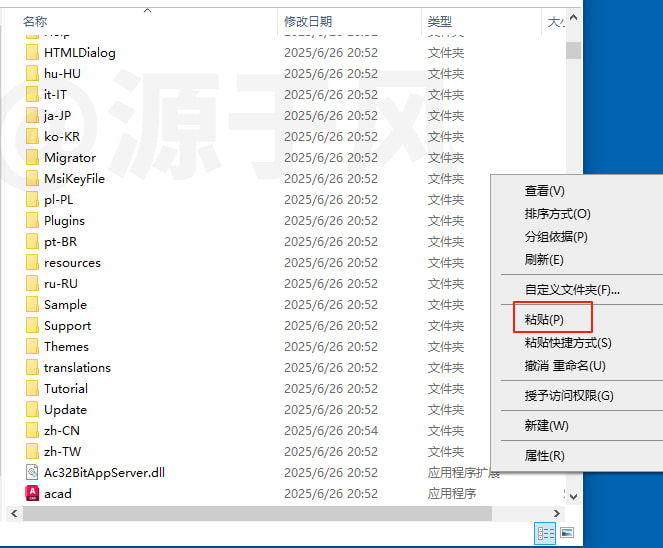Click the pt-BR folder icon

point(32,242)
